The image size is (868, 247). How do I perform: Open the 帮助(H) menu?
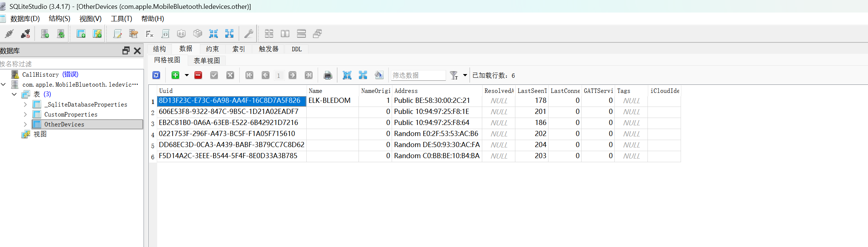click(152, 18)
